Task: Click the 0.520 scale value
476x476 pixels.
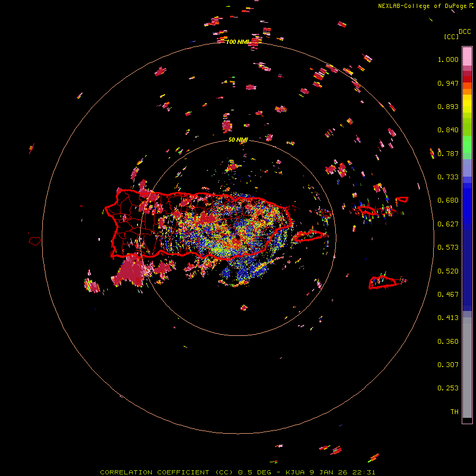Action: [448, 271]
